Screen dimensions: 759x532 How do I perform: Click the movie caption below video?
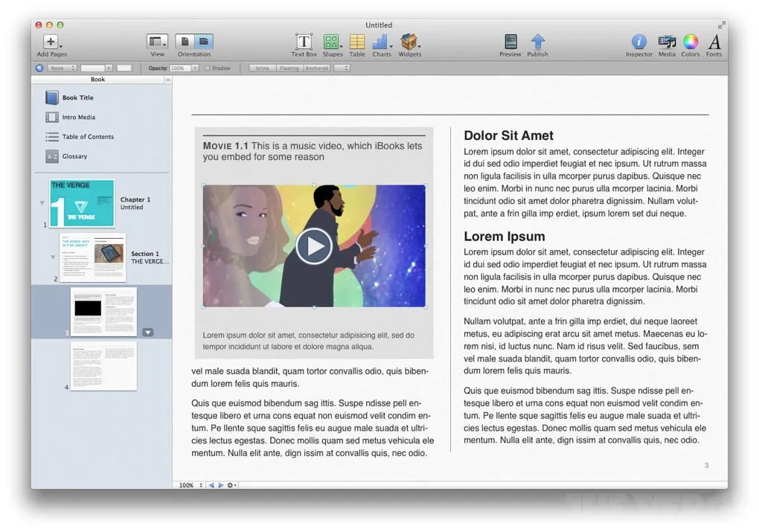tap(308, 341)
